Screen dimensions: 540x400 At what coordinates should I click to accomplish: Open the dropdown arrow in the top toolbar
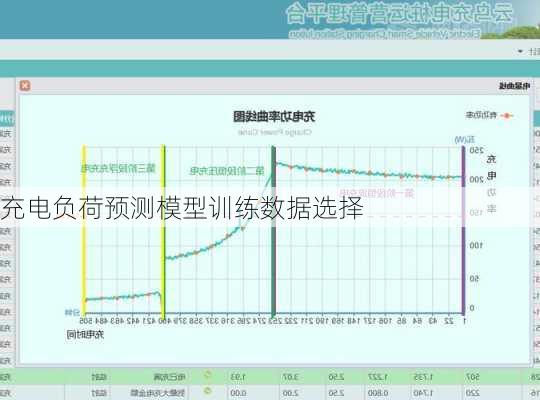coord(520,52)
